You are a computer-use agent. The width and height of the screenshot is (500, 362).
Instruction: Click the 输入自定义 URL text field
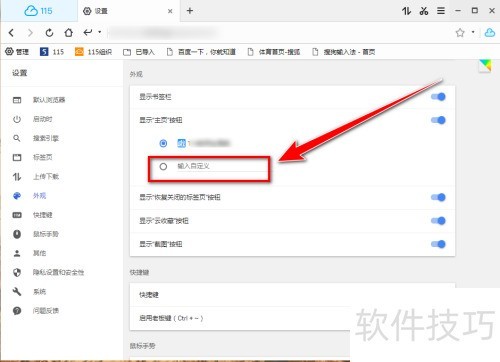click(x=221, y=167)
